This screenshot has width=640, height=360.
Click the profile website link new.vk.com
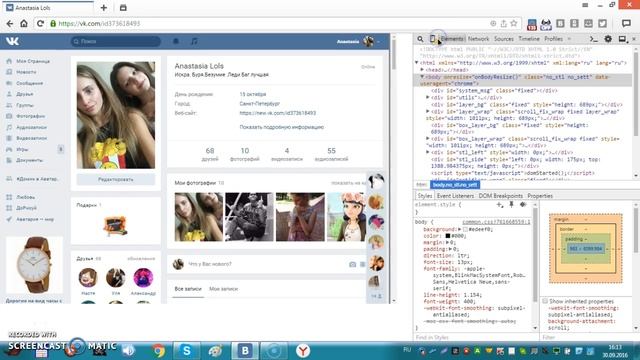(x=278, y=113)
